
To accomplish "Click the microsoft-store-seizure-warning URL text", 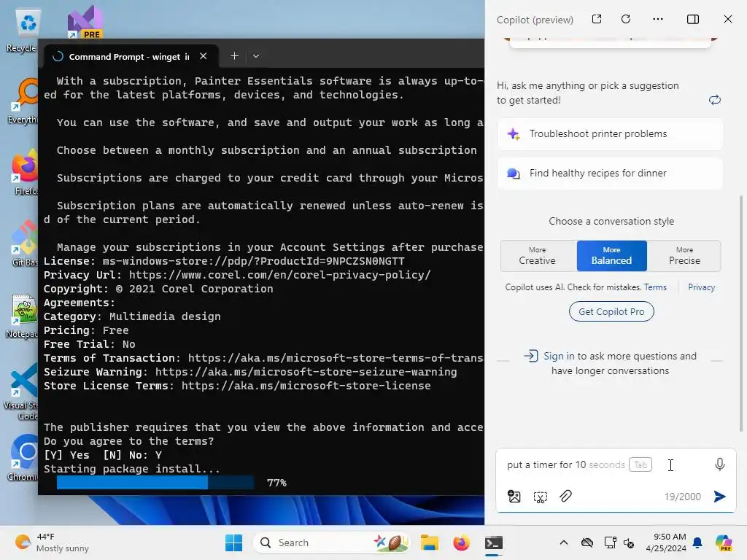I will 306,372.
